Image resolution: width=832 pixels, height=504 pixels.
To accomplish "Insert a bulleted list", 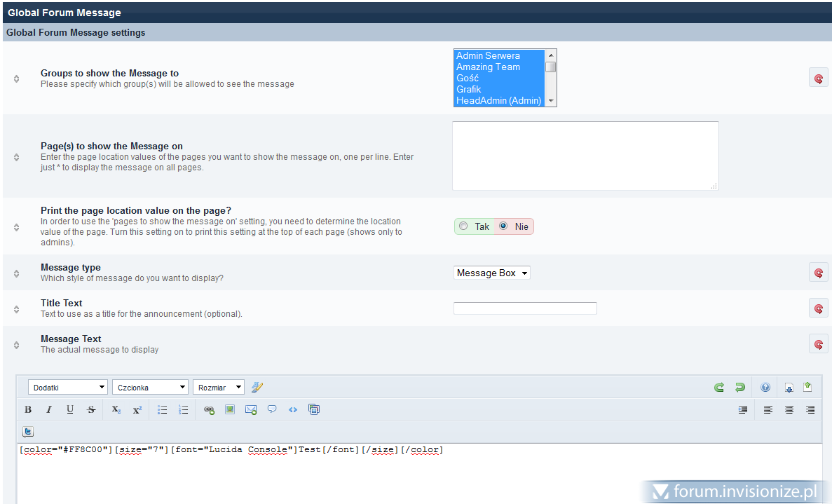I will pyautogui.click(x=162, y=410).
